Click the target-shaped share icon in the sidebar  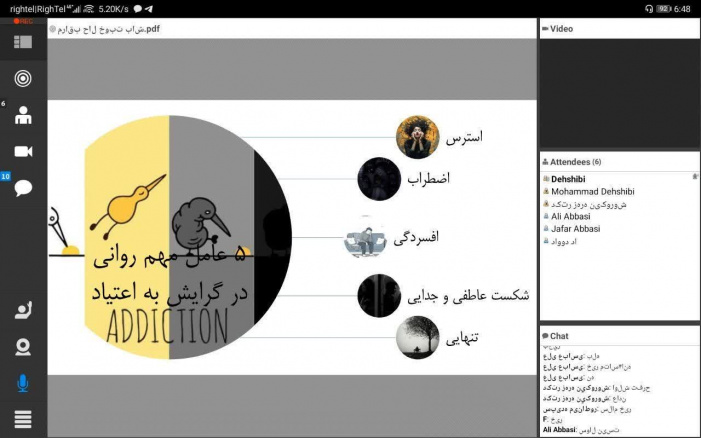coord(23,79)
